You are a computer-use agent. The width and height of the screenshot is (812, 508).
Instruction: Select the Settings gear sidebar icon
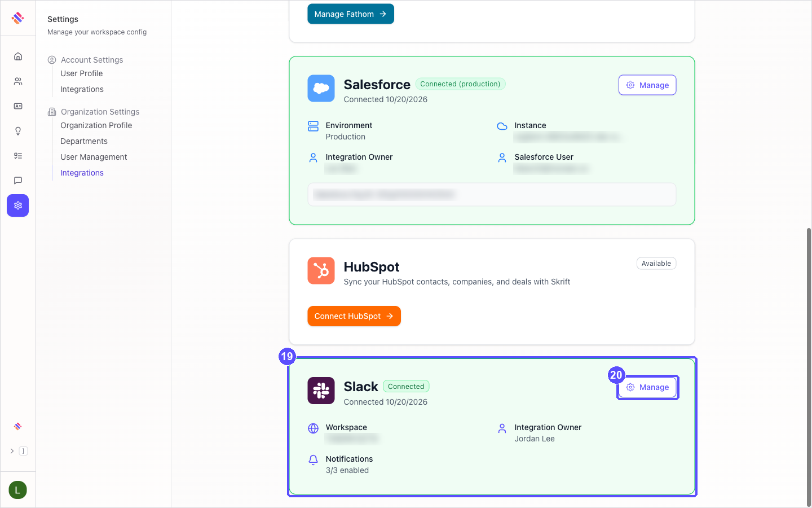click(18, 205)
